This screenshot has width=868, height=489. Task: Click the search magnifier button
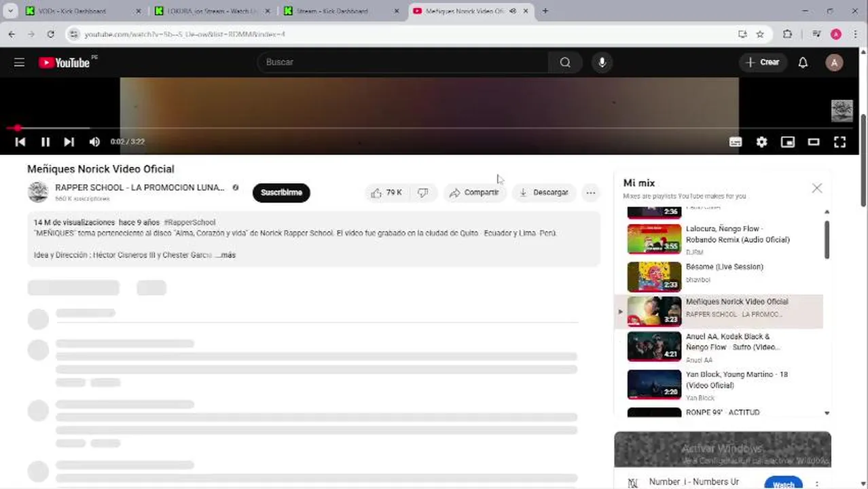(x=565, y=62)
